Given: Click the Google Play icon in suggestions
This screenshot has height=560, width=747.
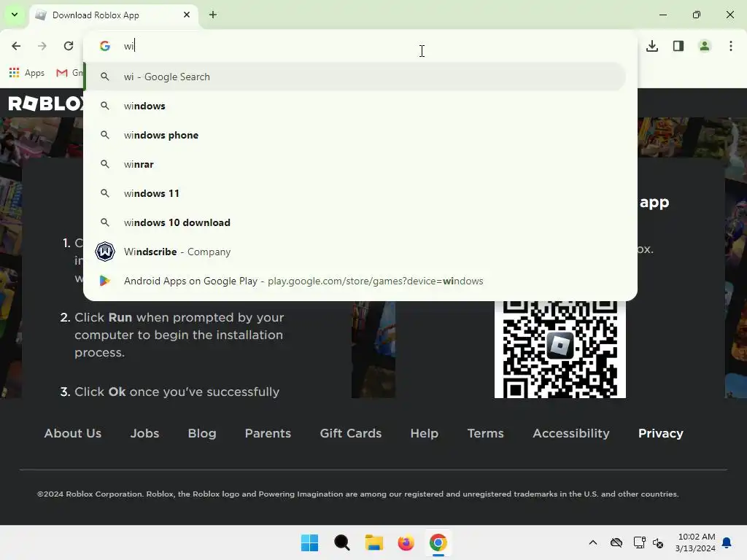Looking at the screenshot, I should (x=105, y=281).
